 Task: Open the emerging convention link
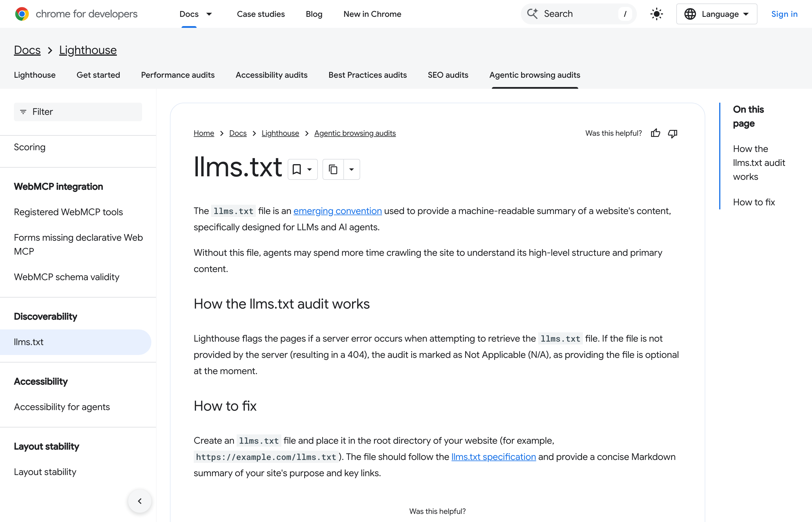tap(338, 211)
